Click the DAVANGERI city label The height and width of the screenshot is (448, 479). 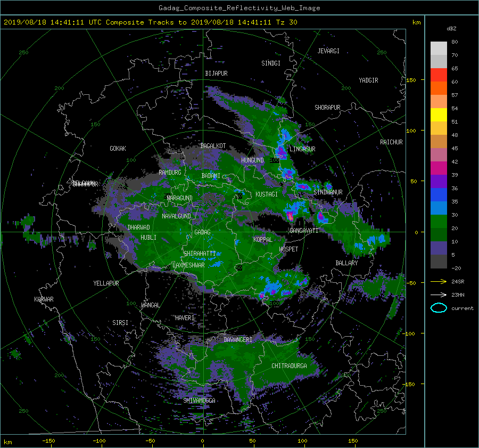coord(238,340)
